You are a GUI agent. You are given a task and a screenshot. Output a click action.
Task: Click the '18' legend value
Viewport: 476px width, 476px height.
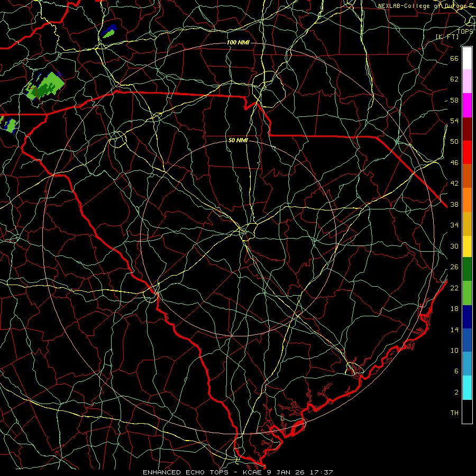point(454,309)
